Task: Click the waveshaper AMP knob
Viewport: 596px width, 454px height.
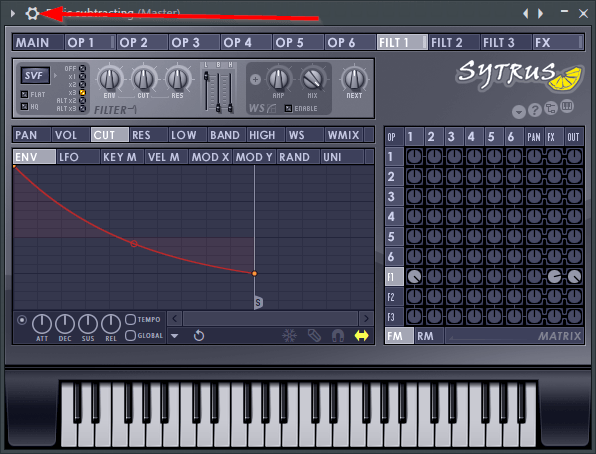Action: 279,78
